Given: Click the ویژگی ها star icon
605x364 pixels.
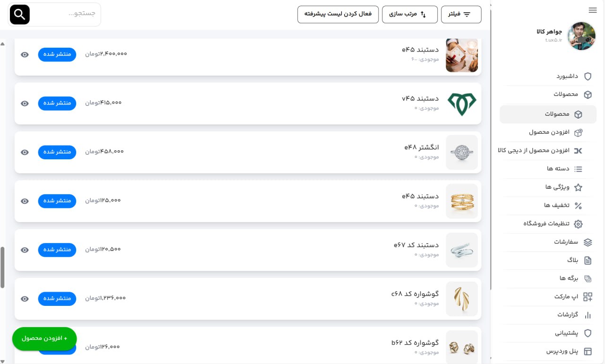Looking at the screenshot, I should [578, 187].
